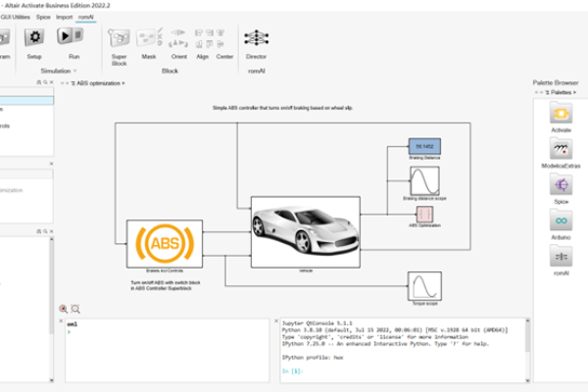588x392 pixels.
Task: Open the Arduino palette folder
Action: pyautogui.click(x=561, y=220)
